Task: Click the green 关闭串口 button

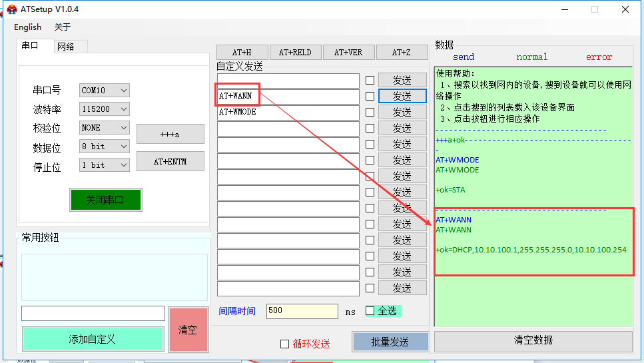Action: pos(105,200)
